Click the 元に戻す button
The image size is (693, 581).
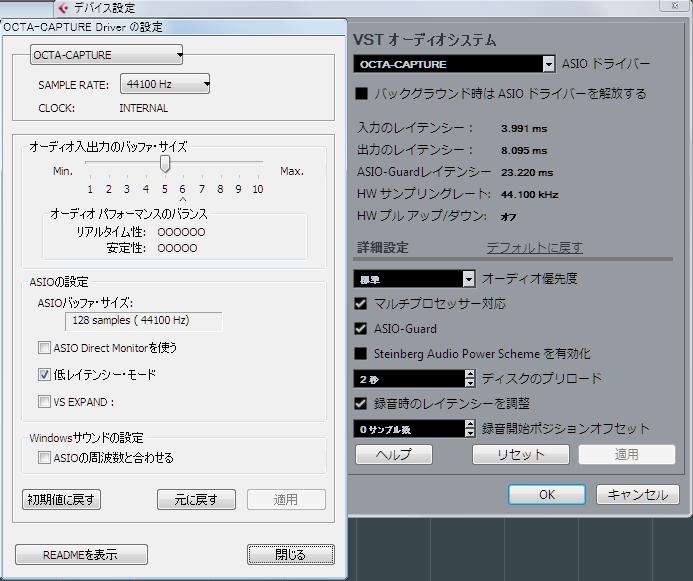tap(196, 500)
